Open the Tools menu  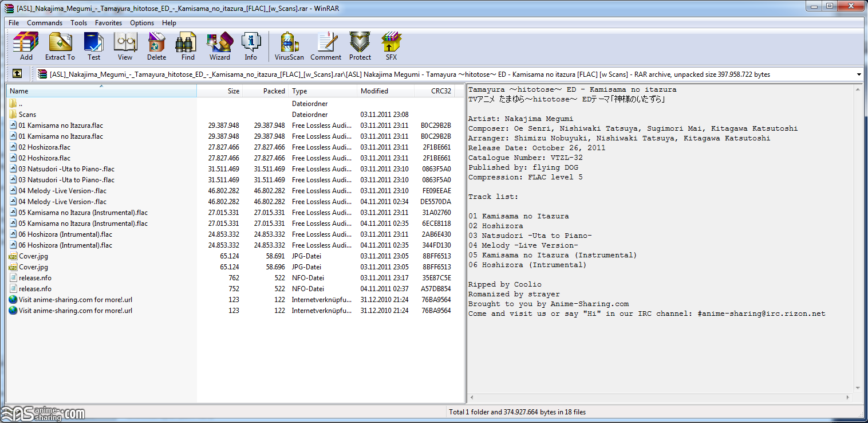coord(79,23)
